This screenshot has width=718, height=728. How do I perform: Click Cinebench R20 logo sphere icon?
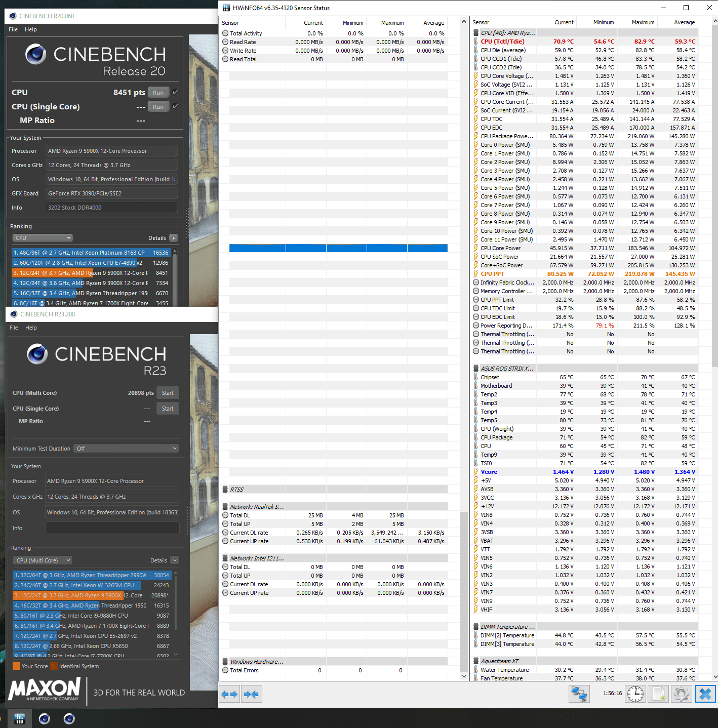[35, 54]
